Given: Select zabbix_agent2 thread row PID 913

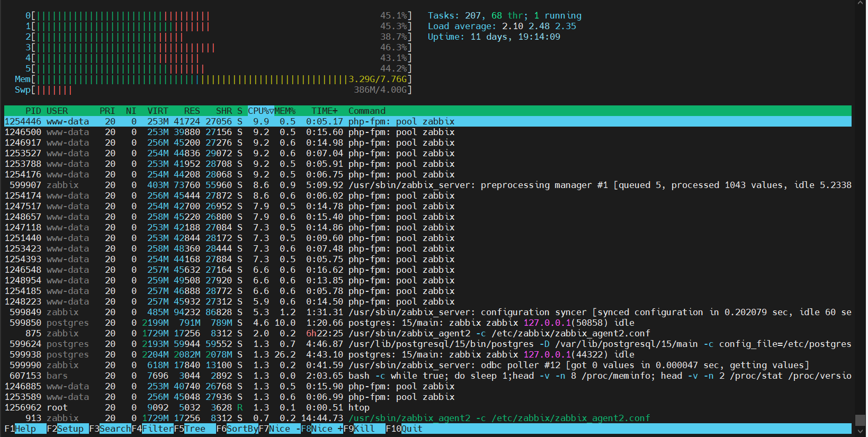Looking at the screenshot, I should [x=428, y=418].
